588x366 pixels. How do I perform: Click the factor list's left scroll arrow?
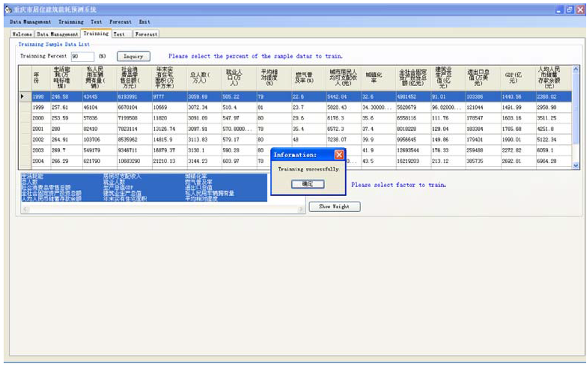coord(25,209)
